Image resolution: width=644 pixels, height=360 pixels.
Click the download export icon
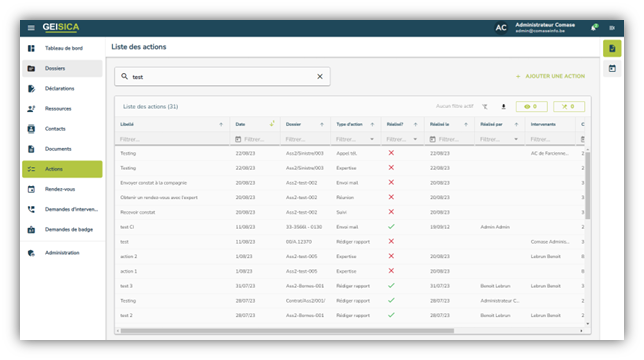tap(503, 107)
